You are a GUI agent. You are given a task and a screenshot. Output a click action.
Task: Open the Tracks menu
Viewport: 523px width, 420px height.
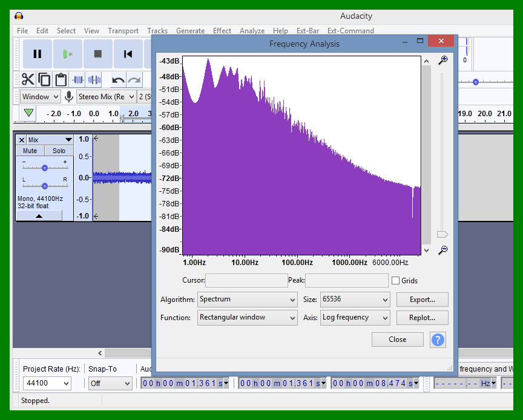157,31
